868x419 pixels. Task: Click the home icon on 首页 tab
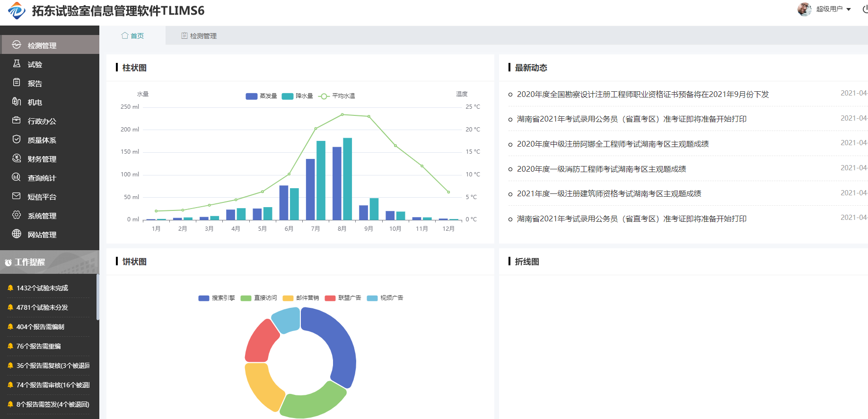pyautogui.click(x=125, y=35)
